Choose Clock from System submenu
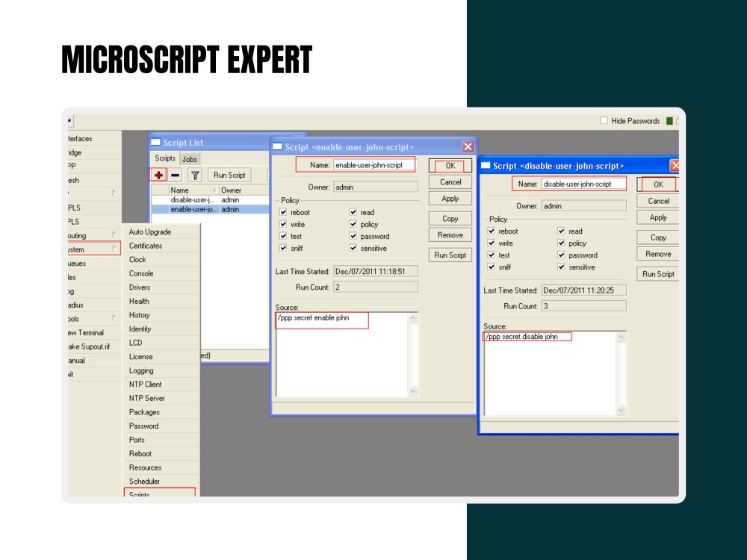Screen dimensions: 747x560 pyautogui.click(x=161, y=260)
